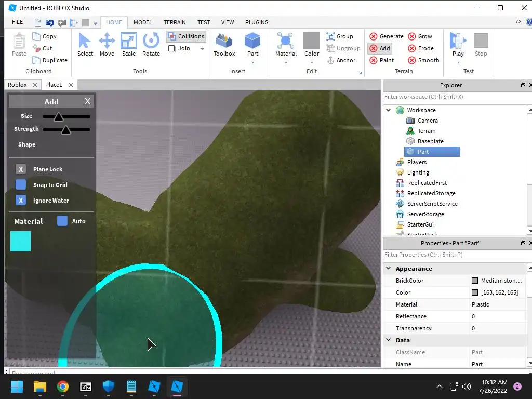The width and height of the screenshot is (532, 399).
Task: Enable Snap to Grid
Action: (x=21, y=184)
